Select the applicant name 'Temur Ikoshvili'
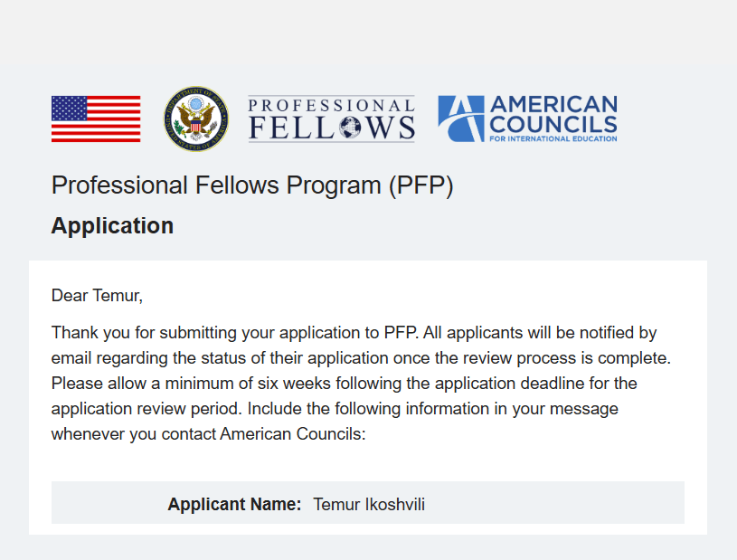The height and width of the screenshot is (560, 737). click(x=369, y=504)
